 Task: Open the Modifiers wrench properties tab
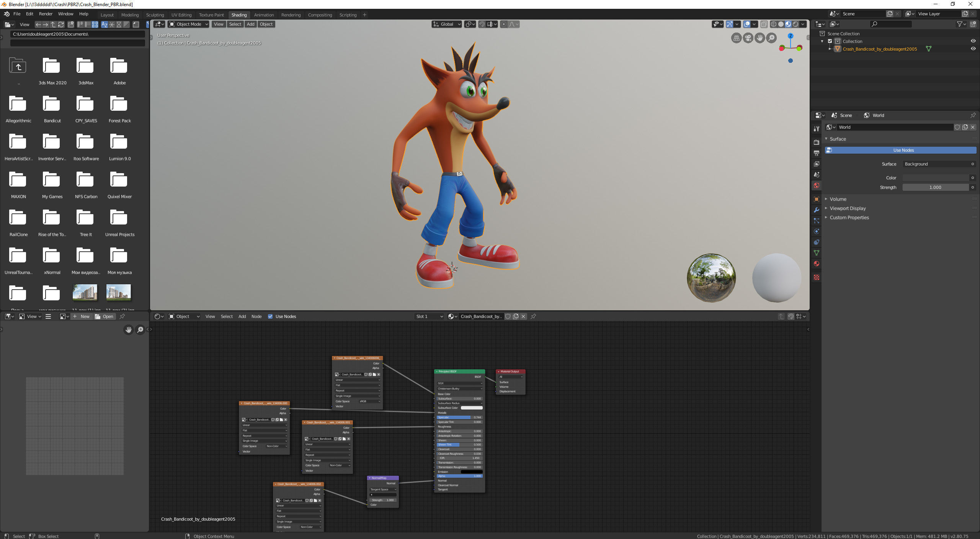pyautogui.click(x=817, y=210)
